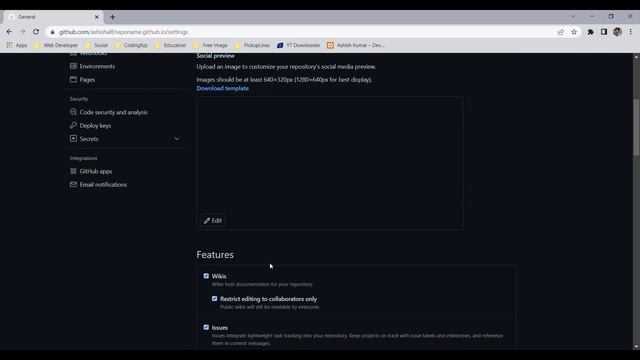
Task: Click the Social preview heading
Action: pyautogui.click(x=216, y=56)
